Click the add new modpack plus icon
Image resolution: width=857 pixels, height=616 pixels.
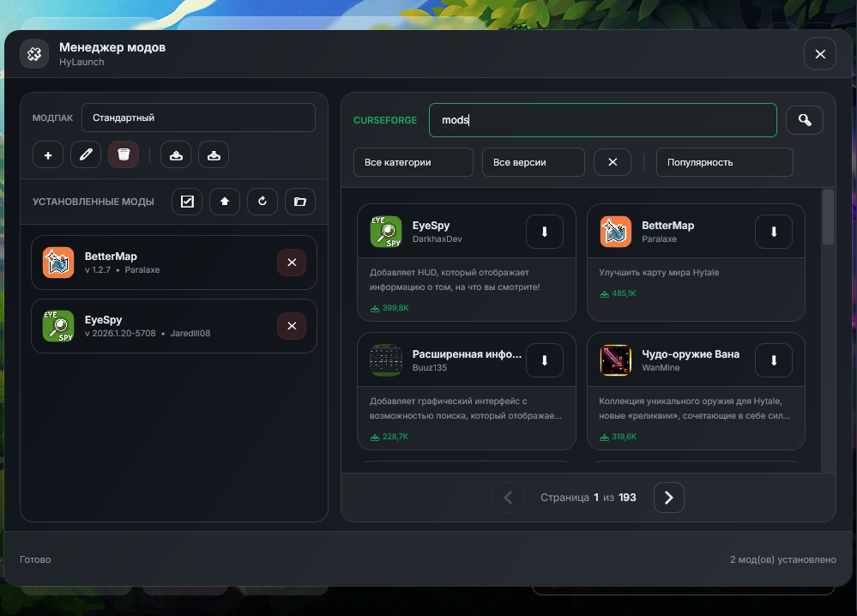pyautogui.click(x=48, y=155)
